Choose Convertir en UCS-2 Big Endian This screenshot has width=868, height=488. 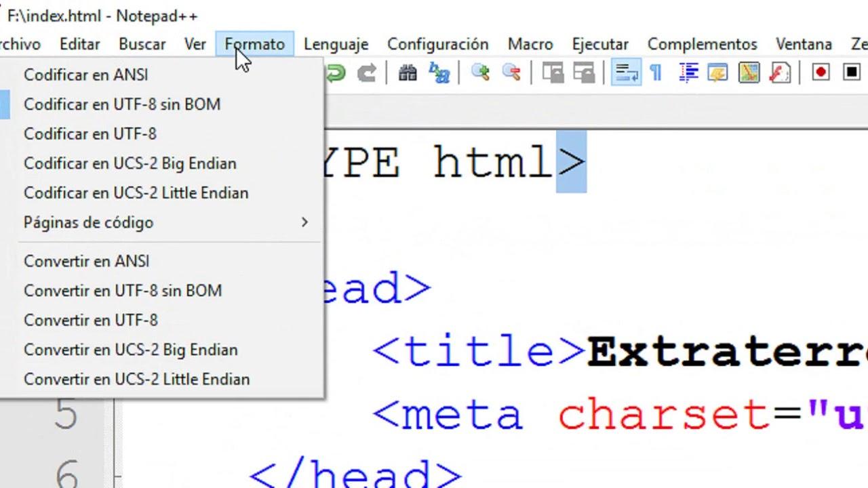click(x=161, y=350)
